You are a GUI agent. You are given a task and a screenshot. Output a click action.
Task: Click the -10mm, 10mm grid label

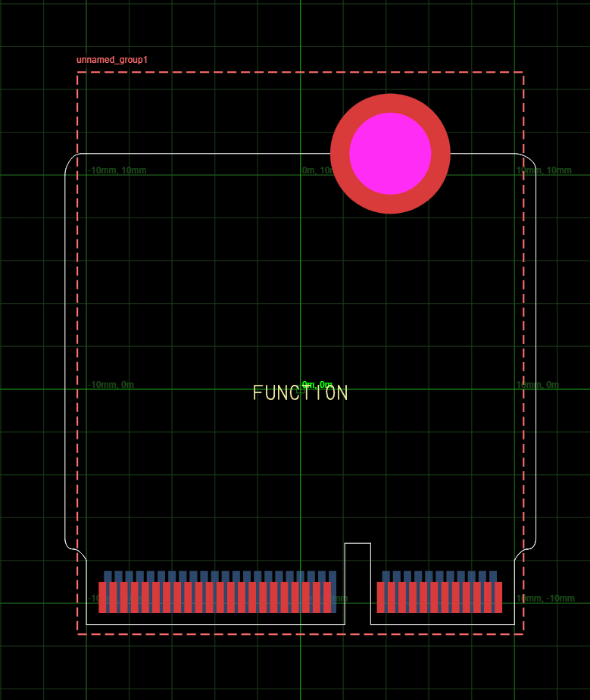coord(117,170)
